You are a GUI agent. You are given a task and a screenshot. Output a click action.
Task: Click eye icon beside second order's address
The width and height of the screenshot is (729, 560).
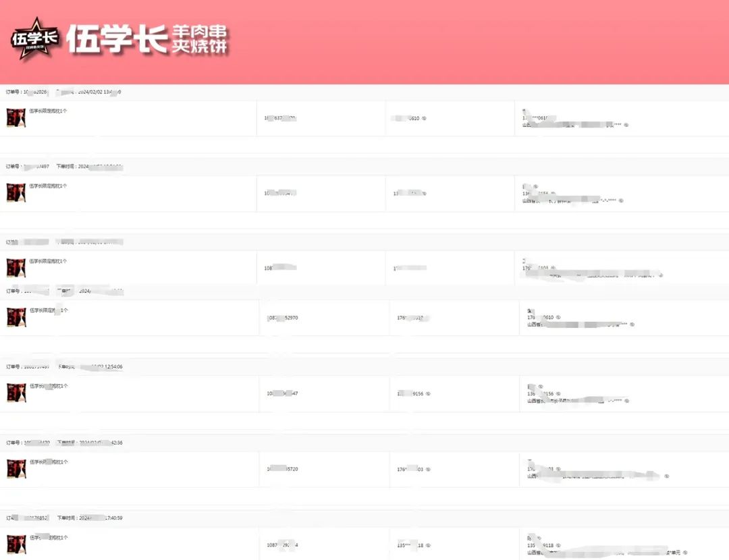pyautogui.click(x=621, y=200)
